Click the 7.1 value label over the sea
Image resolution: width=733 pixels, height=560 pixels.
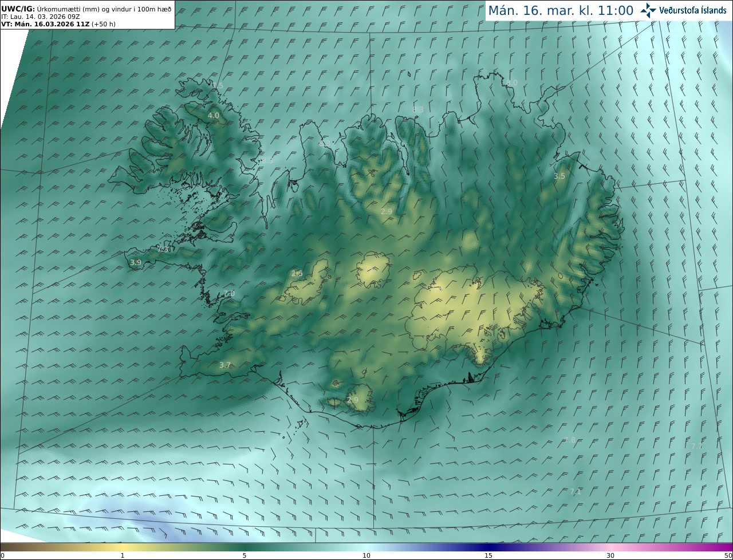coord(576,492)
